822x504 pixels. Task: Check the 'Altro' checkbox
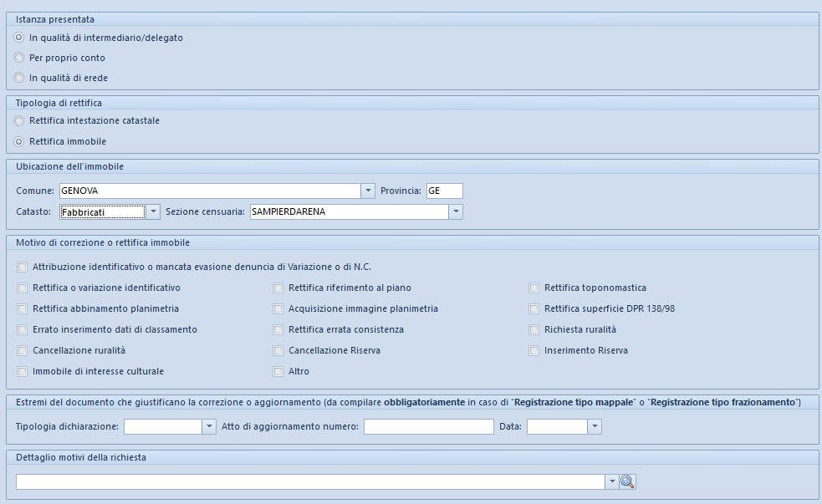[x=278, y=371]
